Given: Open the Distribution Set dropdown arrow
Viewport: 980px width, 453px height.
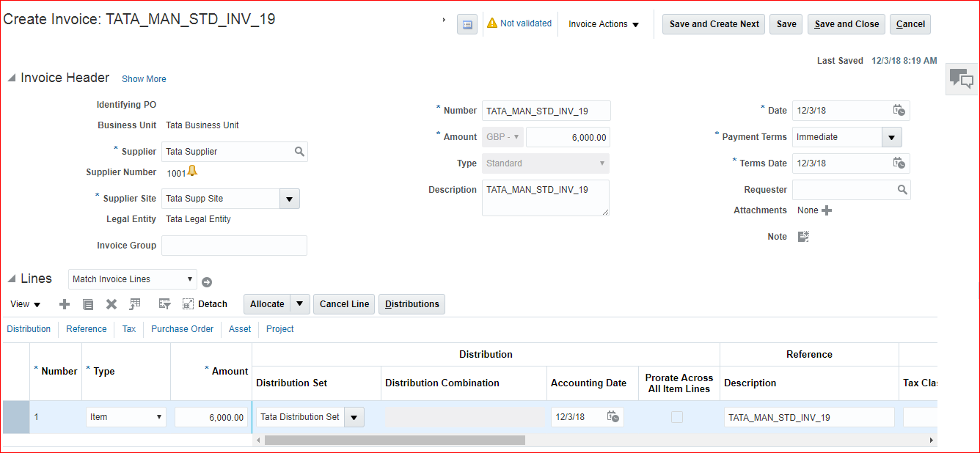Looking at the screenshot, I should coord(354,417).
